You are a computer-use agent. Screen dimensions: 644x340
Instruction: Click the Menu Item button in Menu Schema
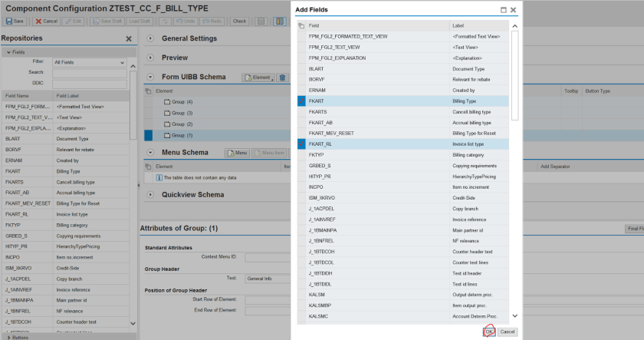point(269,153)
